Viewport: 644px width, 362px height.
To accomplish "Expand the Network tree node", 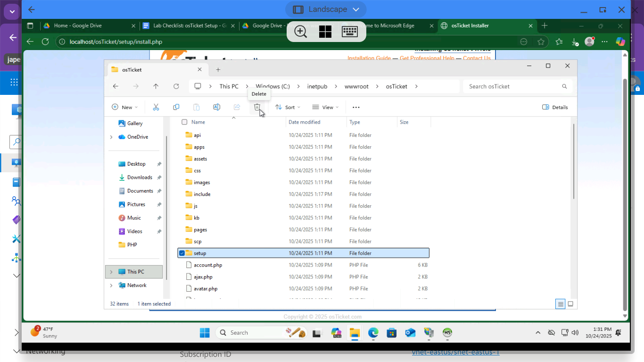I will tap(111, 286).
